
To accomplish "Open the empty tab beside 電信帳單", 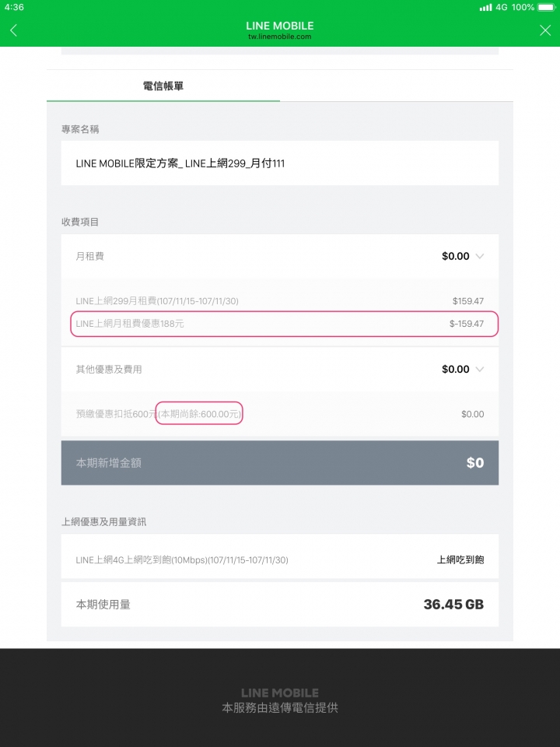I will (397, 86).
